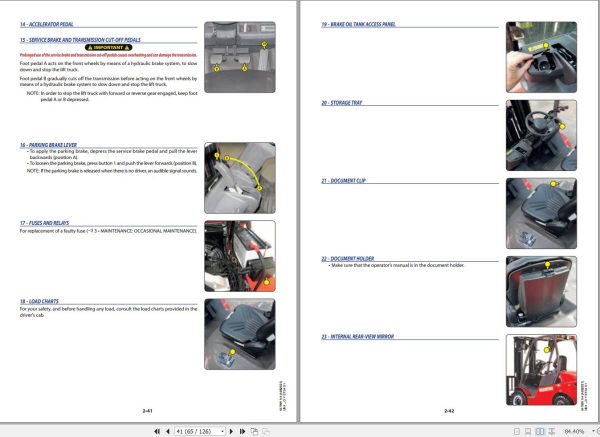Click the heading 17 - FUSES AND RELAYS
The image size is (600, 437).
coord(44,223)
